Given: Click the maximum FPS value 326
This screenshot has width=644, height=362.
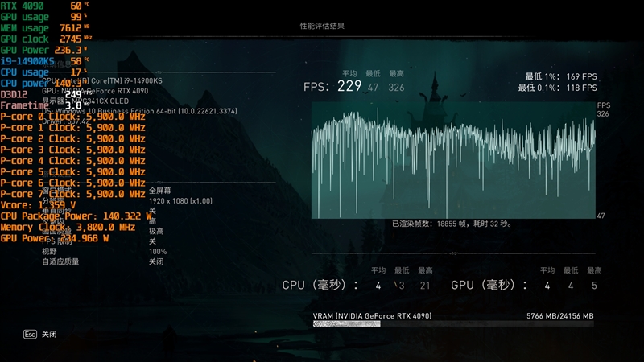Looking at the screenshot, I should pos(396,88).
